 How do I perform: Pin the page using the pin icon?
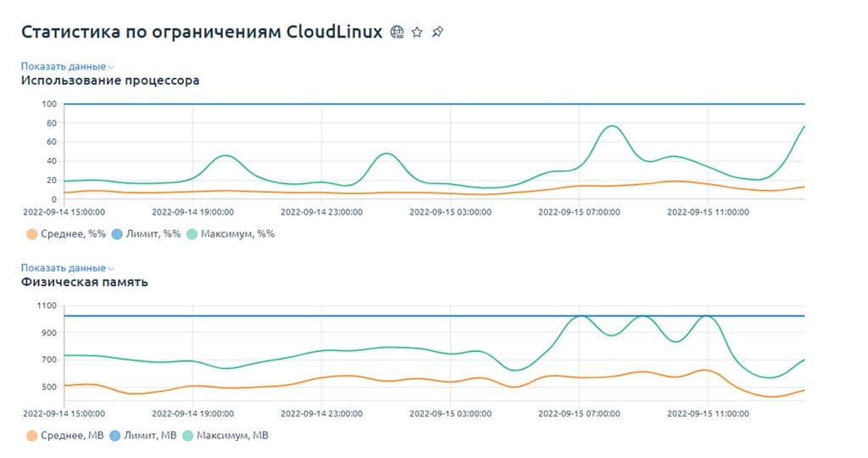(437, 32)
